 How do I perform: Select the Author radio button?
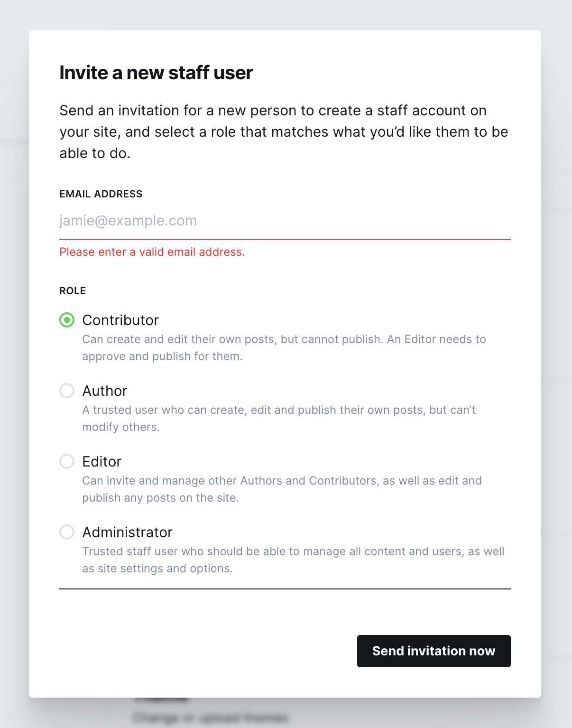click(x=67, y=391)
